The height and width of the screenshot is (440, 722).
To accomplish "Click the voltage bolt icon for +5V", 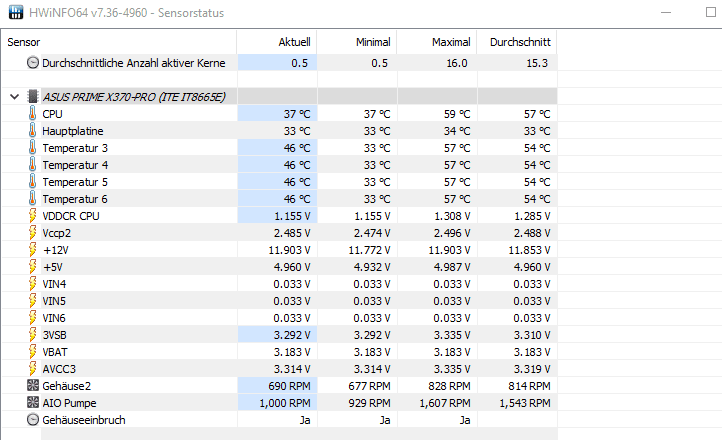I will click(32, 267).
